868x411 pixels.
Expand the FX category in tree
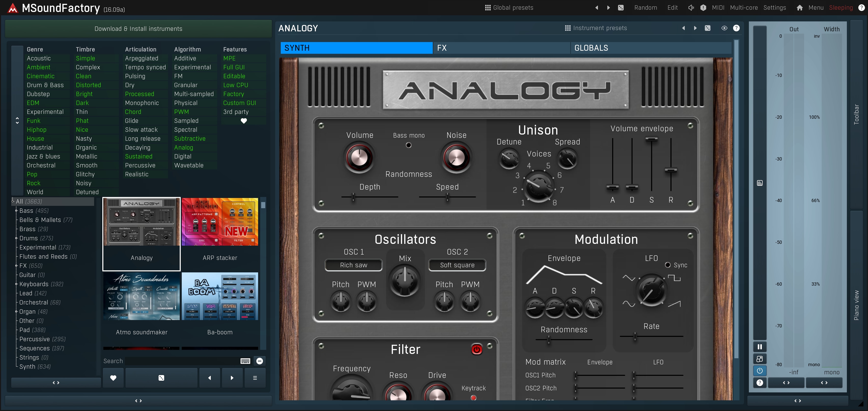pyautogui.click(x=16, y=266)
